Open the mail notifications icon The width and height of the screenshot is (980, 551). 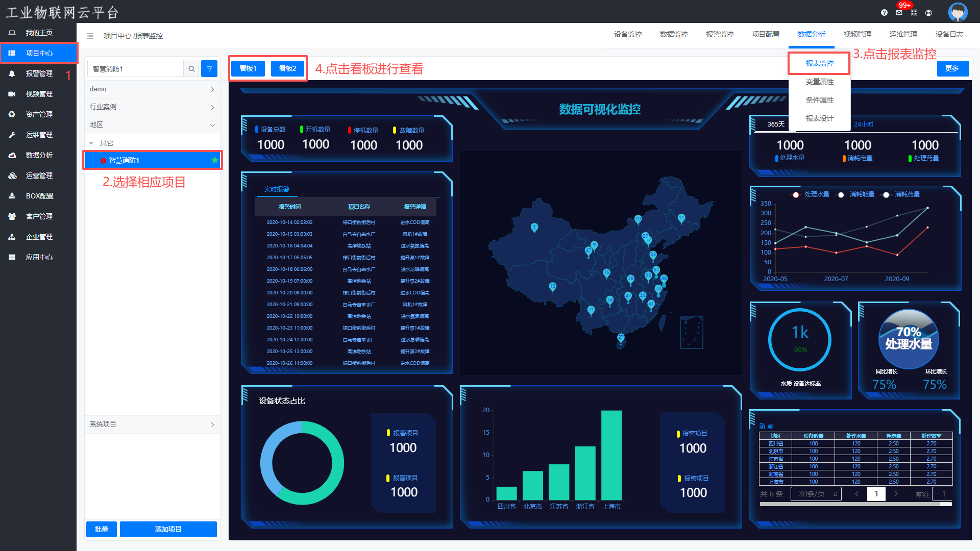[899, 13]
